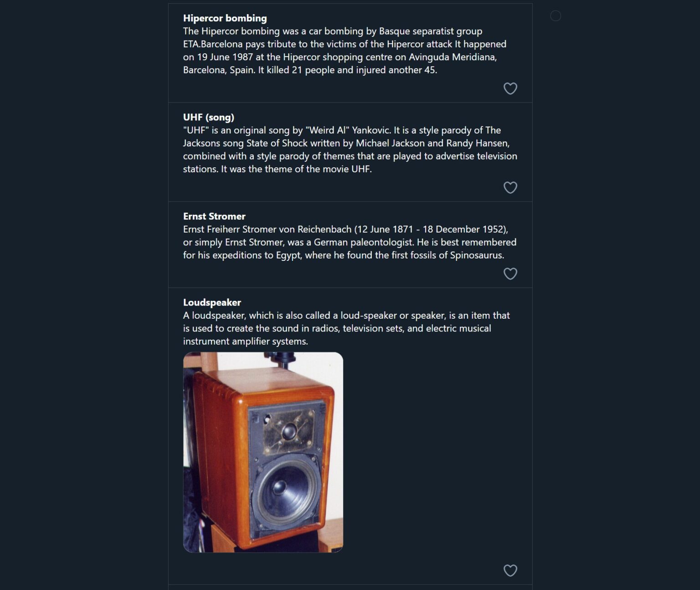Screen dimensions: 700x590
Task: Click the Ernst Stromer biography text
Action: click(350, 242)
